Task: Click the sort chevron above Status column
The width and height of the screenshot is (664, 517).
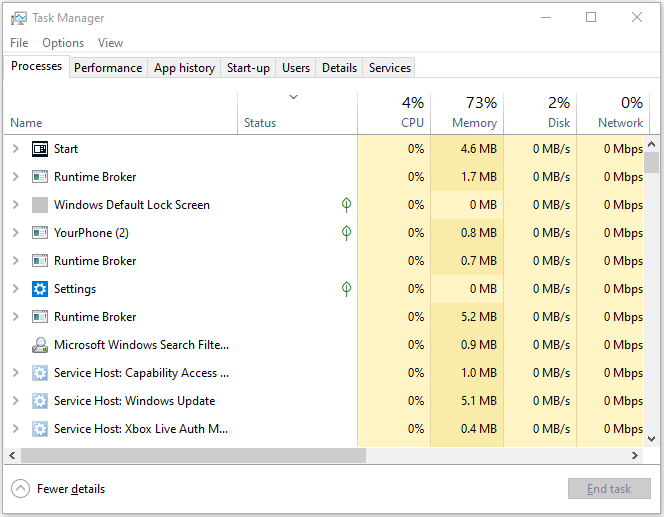Action: pyautogui.click(x=293, y=97)
